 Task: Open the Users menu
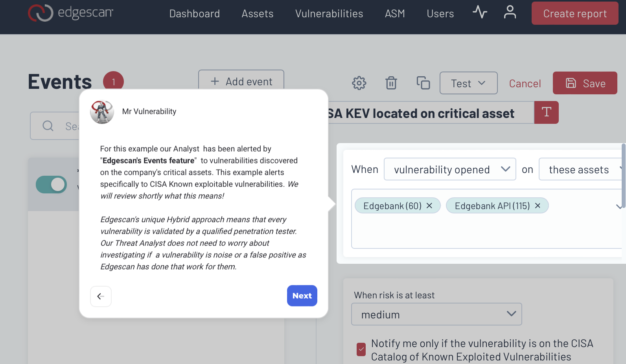[x=440, y=14]
